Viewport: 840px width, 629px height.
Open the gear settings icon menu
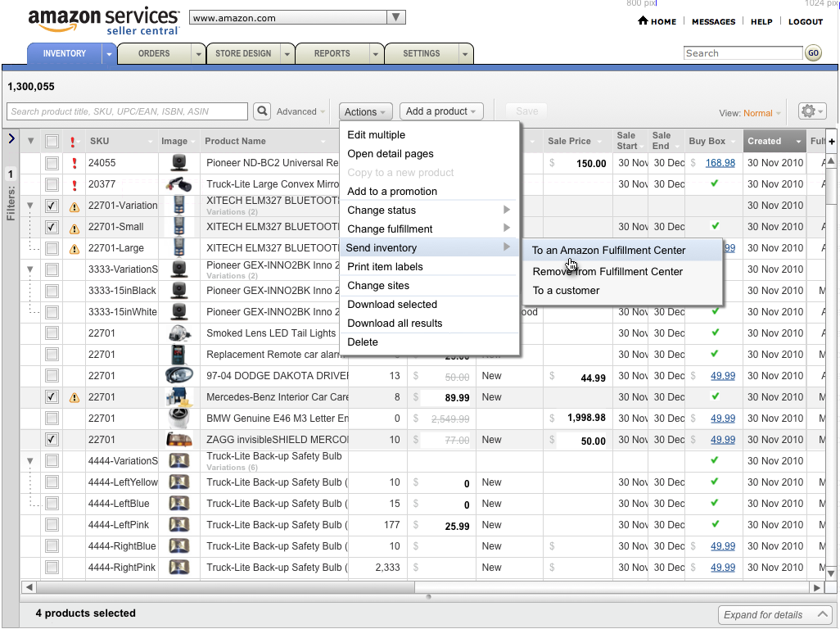tap(812, 111)
